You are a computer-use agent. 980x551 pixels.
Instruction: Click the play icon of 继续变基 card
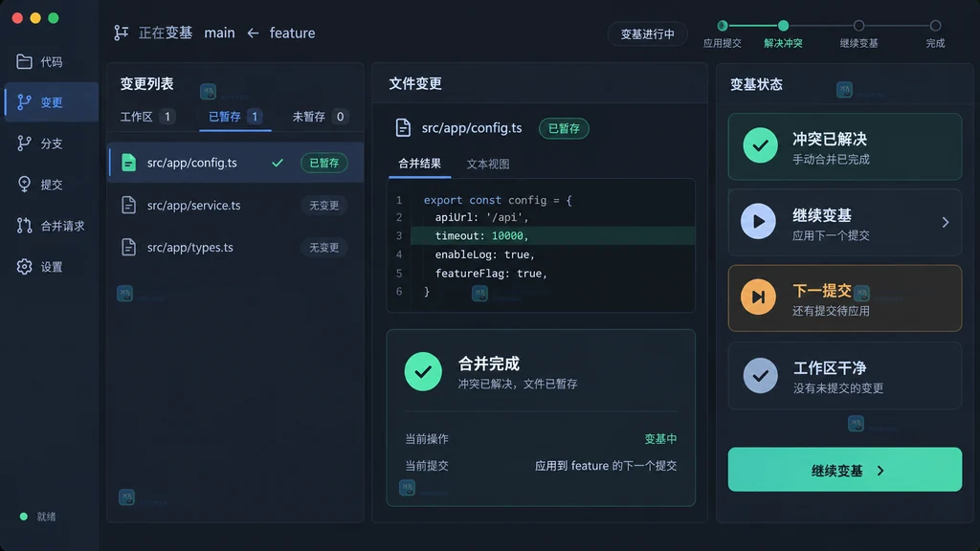[x=758, y=221]
